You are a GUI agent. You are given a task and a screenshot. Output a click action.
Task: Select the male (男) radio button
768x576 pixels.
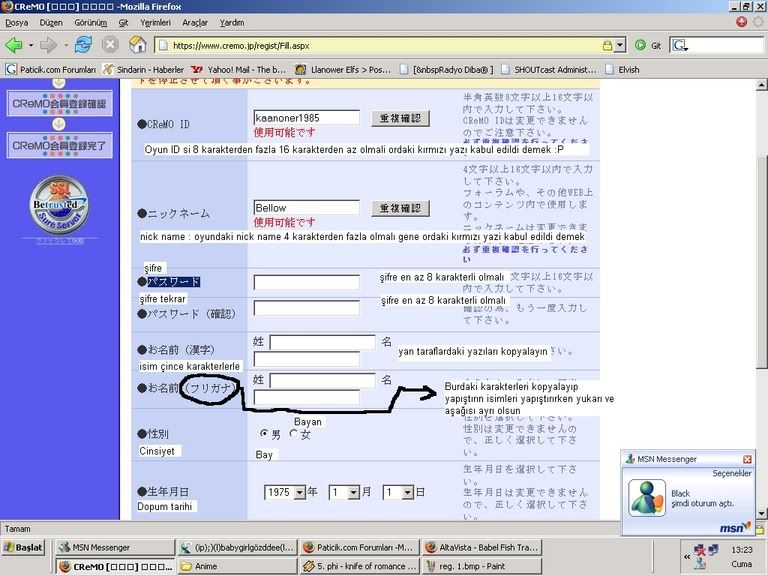tap(264, 433)
